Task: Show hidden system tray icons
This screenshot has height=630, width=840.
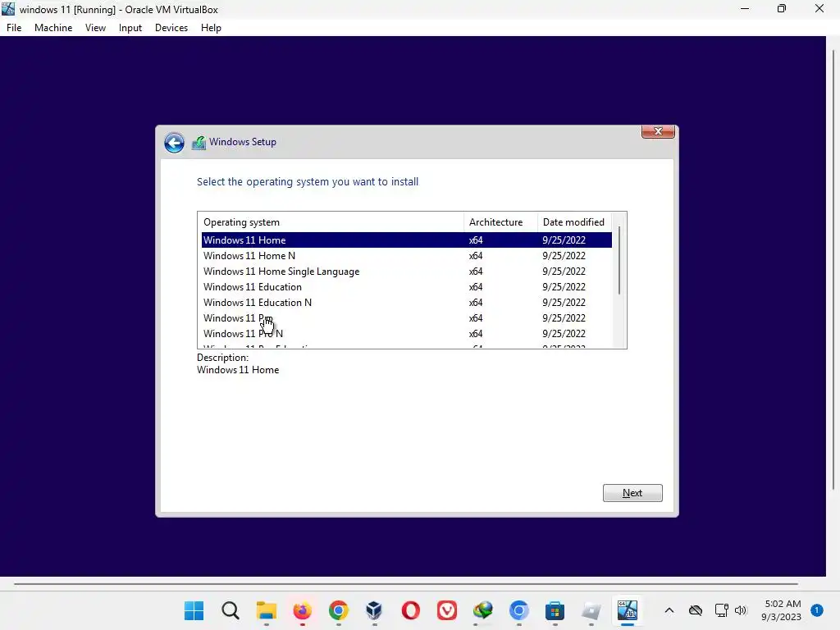Action: [x=669, y=610]
